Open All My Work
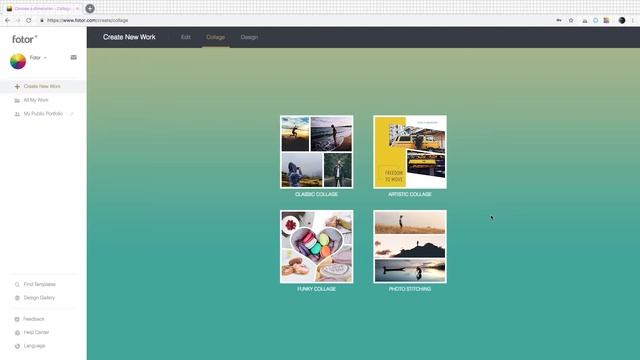 point(36,100)
